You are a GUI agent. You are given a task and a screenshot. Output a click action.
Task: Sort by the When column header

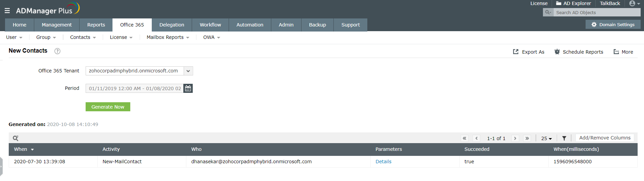tap(24, 149)
